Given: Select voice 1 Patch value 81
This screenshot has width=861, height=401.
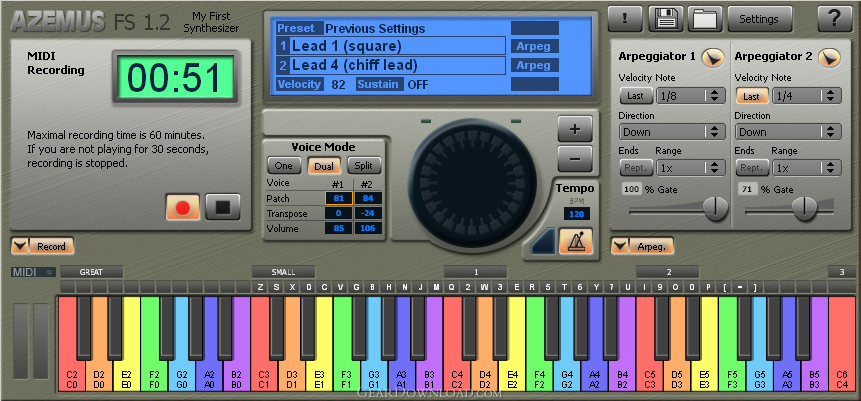Looking at the screenshot, I should pos(339,198).
